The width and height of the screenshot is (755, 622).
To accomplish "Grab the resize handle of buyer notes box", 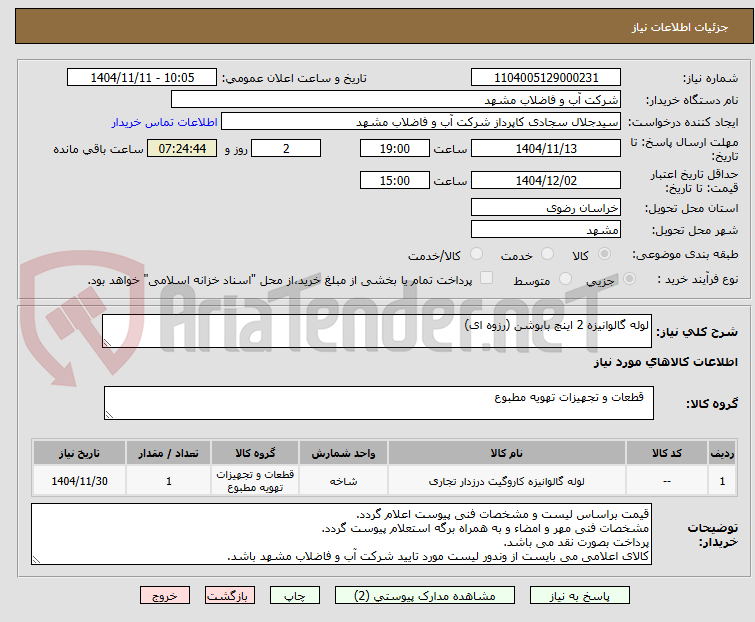I will (x=37, y=559).
